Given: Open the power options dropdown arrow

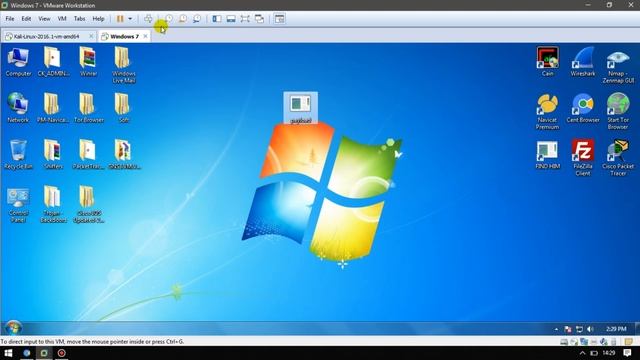Looking at the screenshot, I should click(x=130, y=19).
